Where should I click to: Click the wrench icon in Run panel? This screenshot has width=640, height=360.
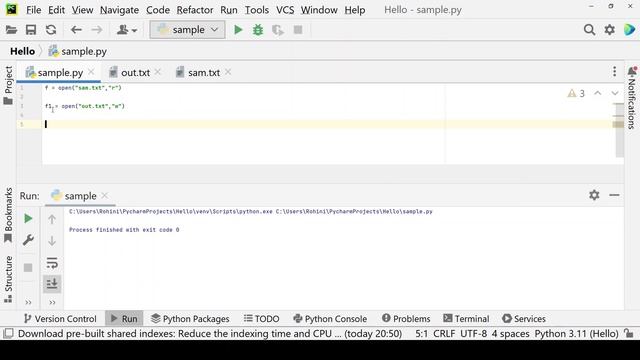[x=28, y=240]
